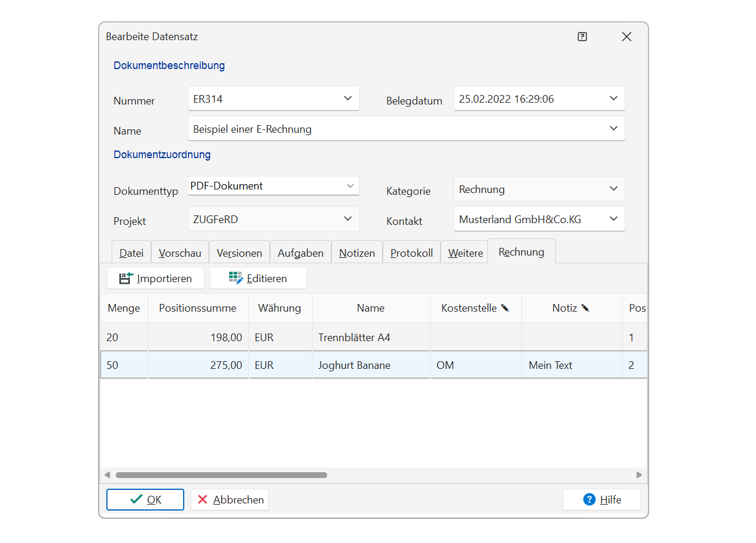Click pencil icon in Notiz column header
756x543 pixels.
coord(585,308)
